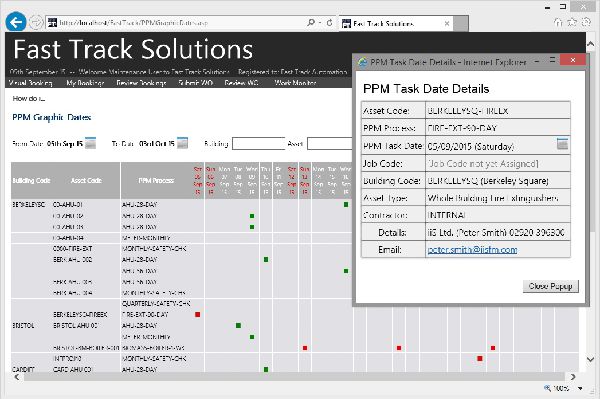Click the zoom level magnifier icon
The width and height of the screenshot is (600, 399).
(547, 388)
